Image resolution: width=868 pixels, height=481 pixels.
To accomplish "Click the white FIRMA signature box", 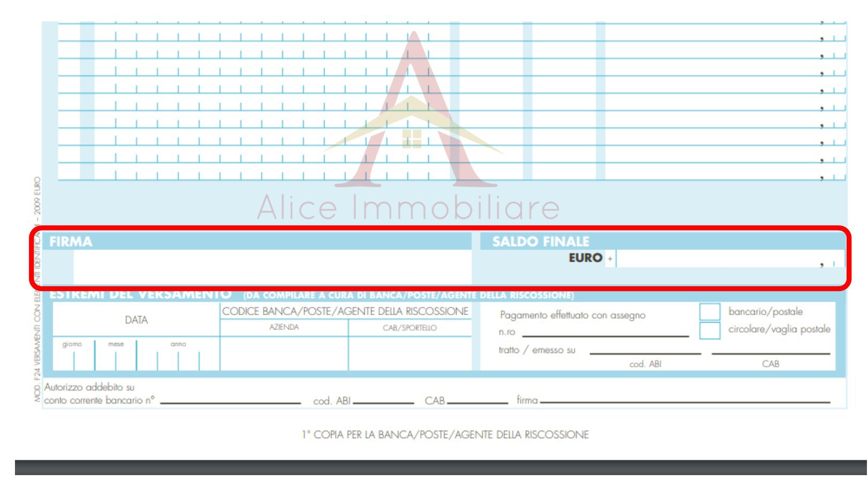I will (x=272, y=266).
